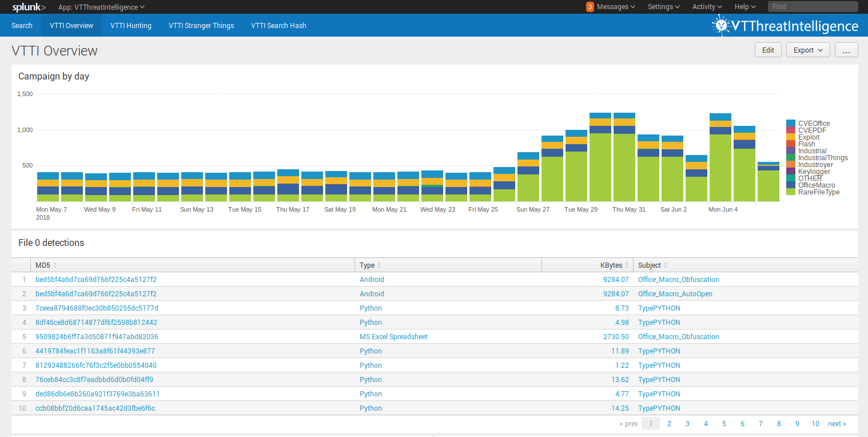Open the Settings dropdown menu

(x=663, y=7)
